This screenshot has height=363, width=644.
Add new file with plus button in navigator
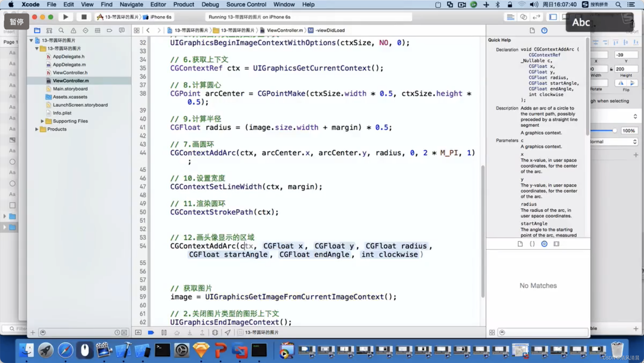pos(33,332)
